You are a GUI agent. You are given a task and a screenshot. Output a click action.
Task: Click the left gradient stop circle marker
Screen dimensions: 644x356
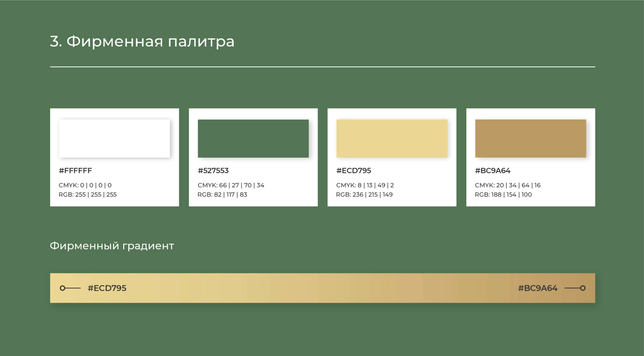(63, 288)
